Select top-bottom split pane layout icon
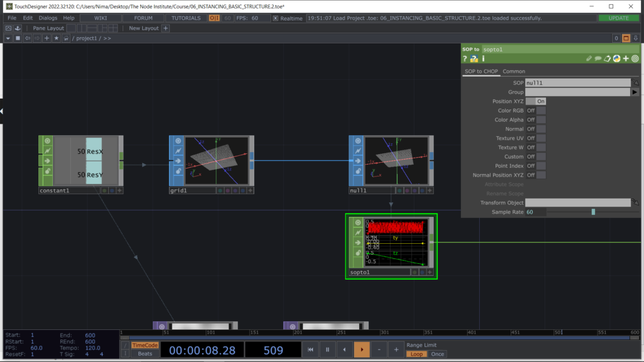Image resolution: width=644 pixels, height=362 pixels. (92, 28)
